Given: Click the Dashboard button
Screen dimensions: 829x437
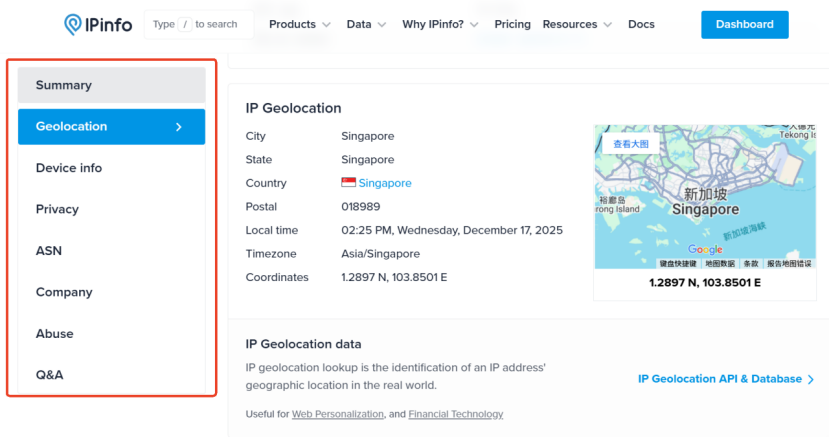Looking at the screenshot, I should (x=744, y=24).
